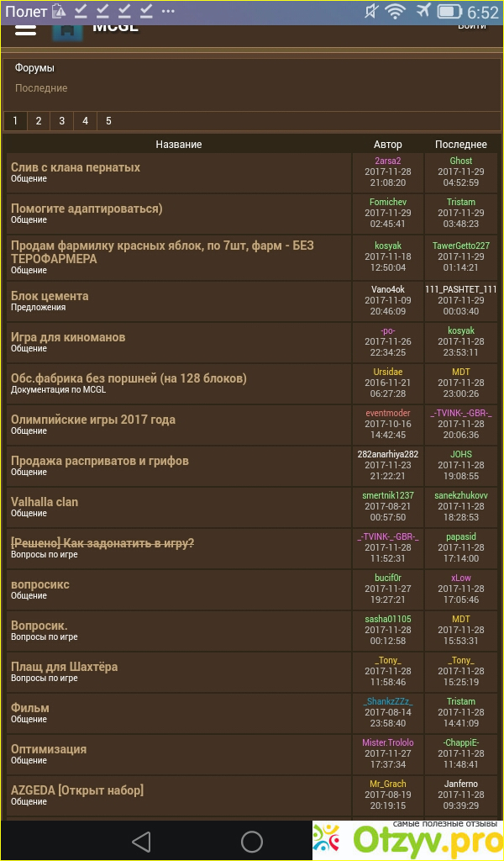Open the Форумы link
Image resolution: width=504 pixels, height=861 pixels.
[34, 68]
